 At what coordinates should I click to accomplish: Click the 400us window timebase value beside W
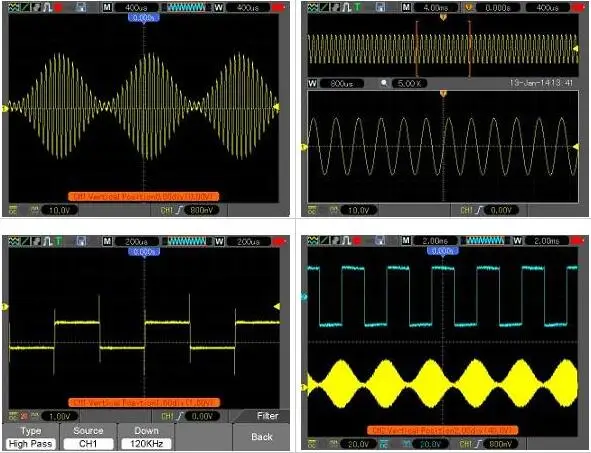[x=247, y=7]
